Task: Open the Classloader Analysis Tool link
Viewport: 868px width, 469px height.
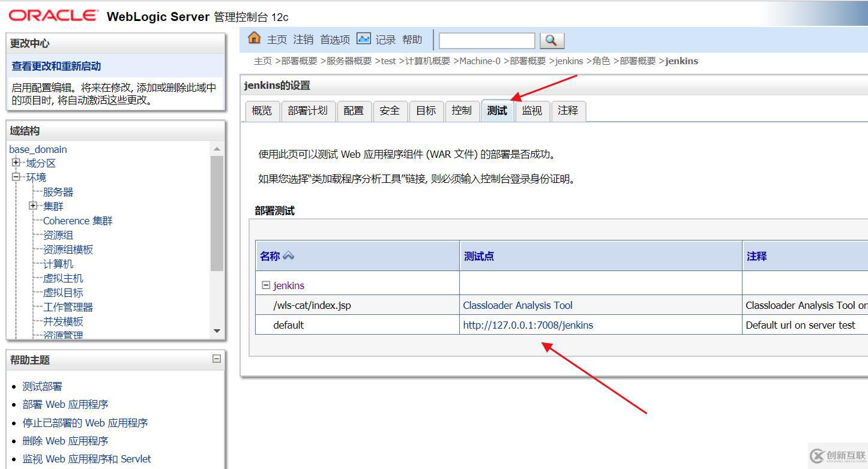Action: [x=518, y=305]
